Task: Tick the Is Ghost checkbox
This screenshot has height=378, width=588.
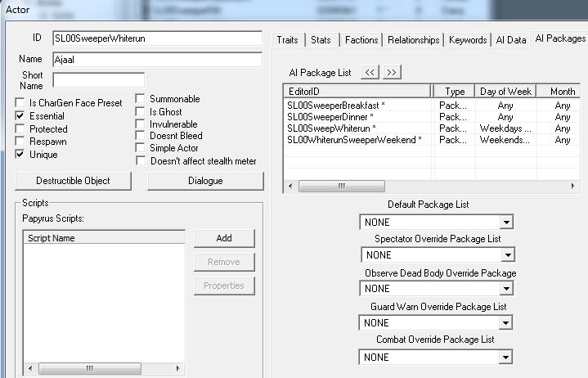Action: pos(140,112)
